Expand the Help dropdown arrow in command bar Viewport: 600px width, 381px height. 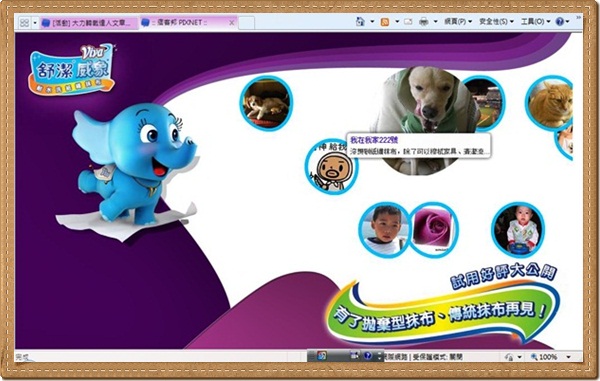(x=567, y=22)
